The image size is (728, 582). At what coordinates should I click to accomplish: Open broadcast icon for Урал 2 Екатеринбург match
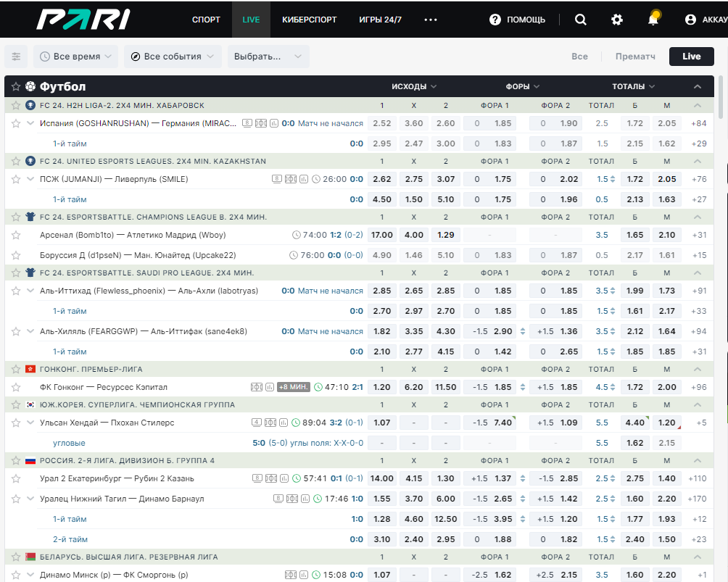[257, 478]
